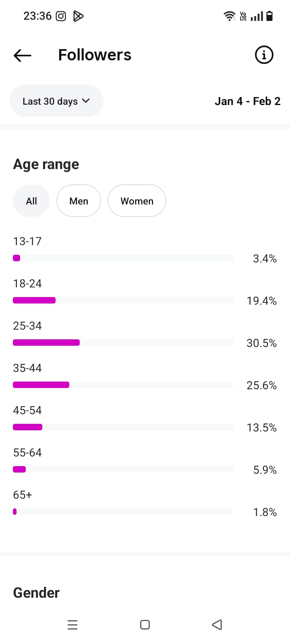Tap the Wi-Fi signal status icon

tap(229, 16)
